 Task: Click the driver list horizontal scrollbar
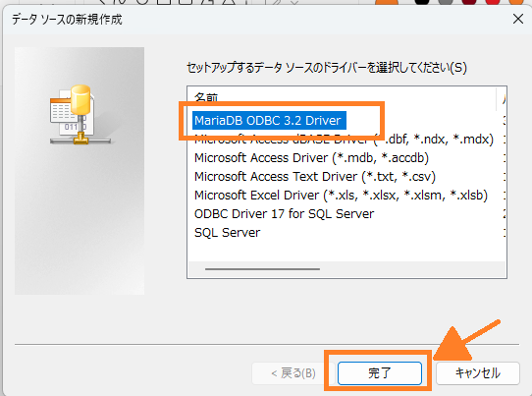[x=262, y=269]
